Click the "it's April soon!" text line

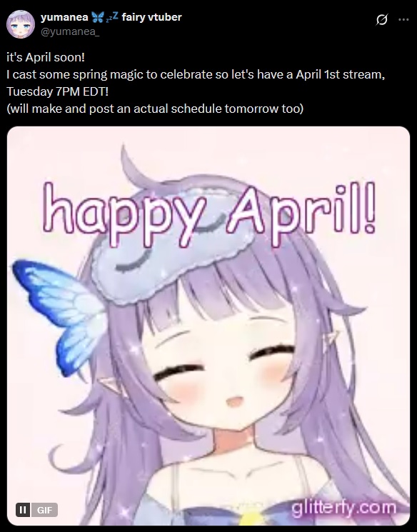point(46,57)
